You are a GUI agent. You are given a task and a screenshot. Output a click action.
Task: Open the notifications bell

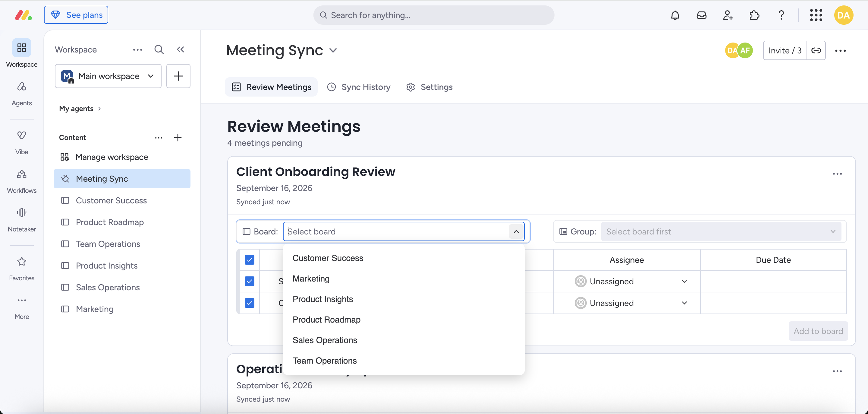[675, 15]
